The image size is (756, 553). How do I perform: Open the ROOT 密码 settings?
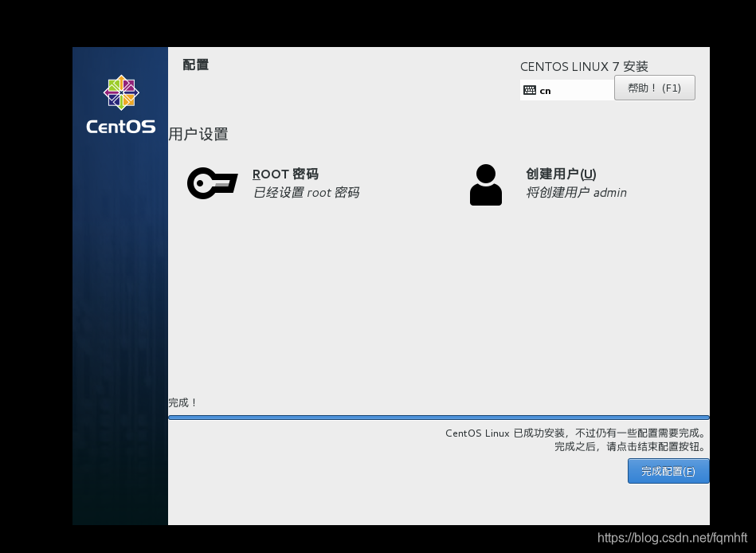click(285, 174)
